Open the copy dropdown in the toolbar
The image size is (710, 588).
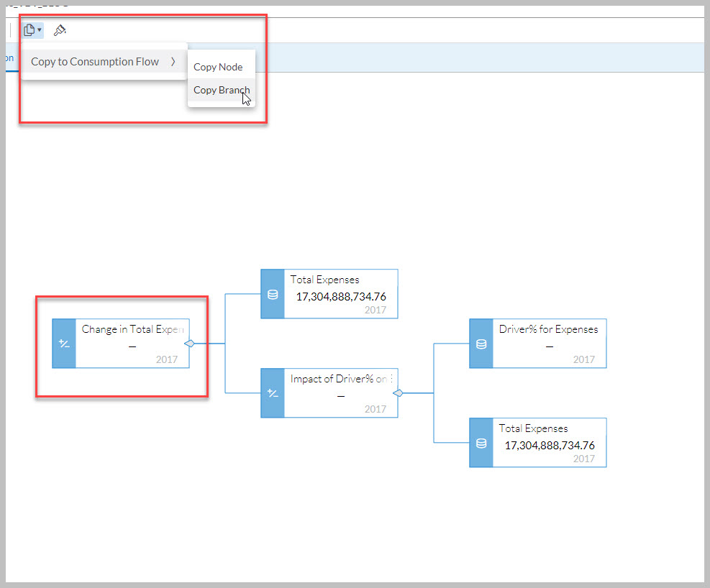tap(32, 30)
